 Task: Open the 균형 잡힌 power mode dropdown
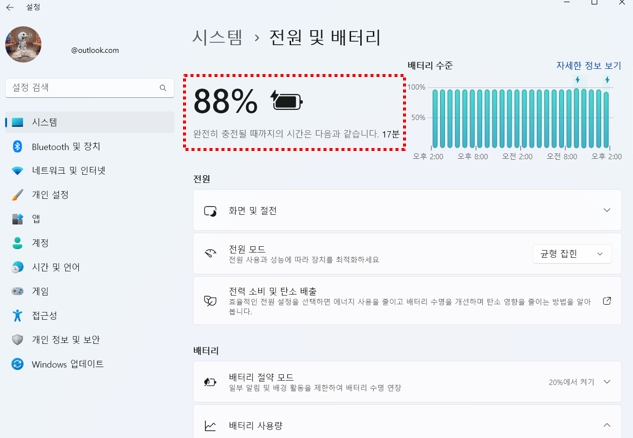pyautogui.click(x=572, y=254)
